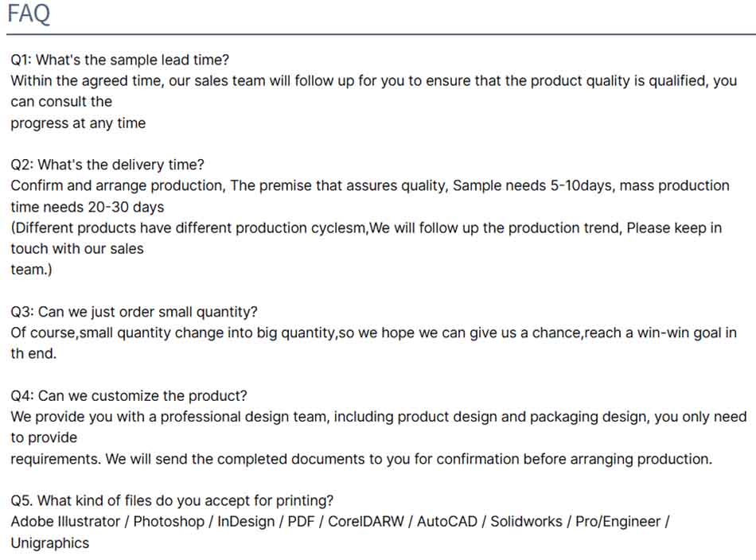Click the text "time needs 20-30 days"
This screenshot has width=756, height=560.
pos(88,207)
